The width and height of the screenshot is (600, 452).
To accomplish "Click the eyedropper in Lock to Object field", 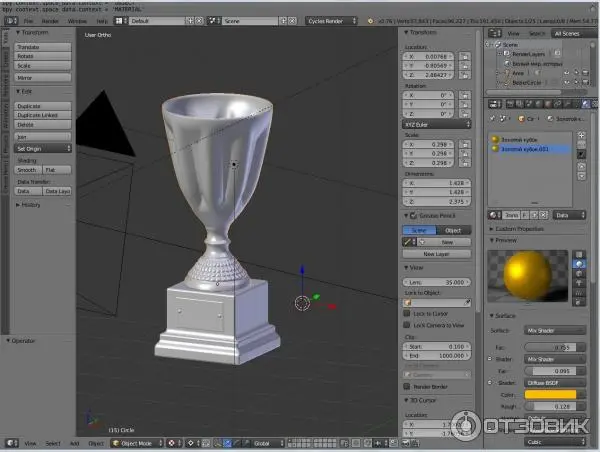I will click(x=467, y=303).
